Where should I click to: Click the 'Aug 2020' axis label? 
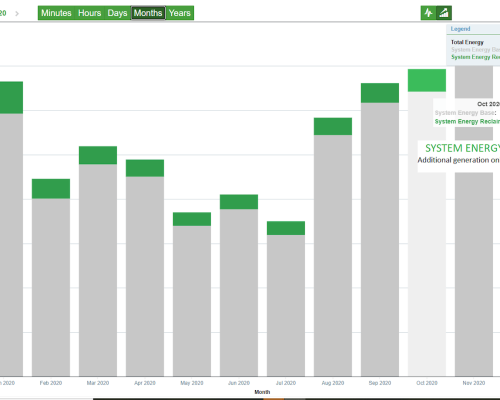click(333, 383)
